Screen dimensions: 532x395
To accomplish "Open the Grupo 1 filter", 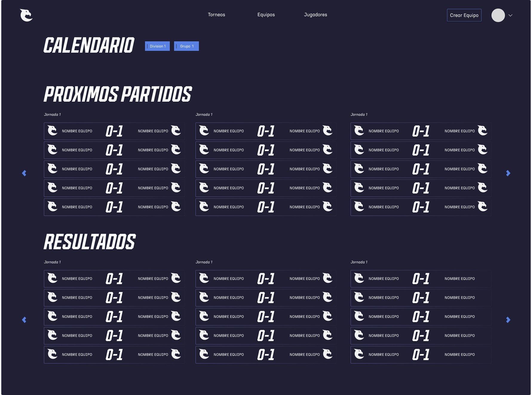I will [186, 46].
